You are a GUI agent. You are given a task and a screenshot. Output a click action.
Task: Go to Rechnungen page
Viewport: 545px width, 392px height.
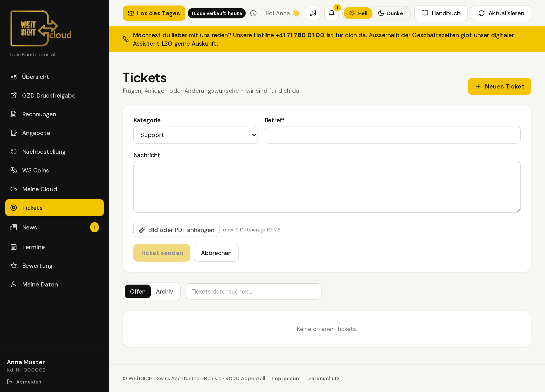[x=54, y=114]
